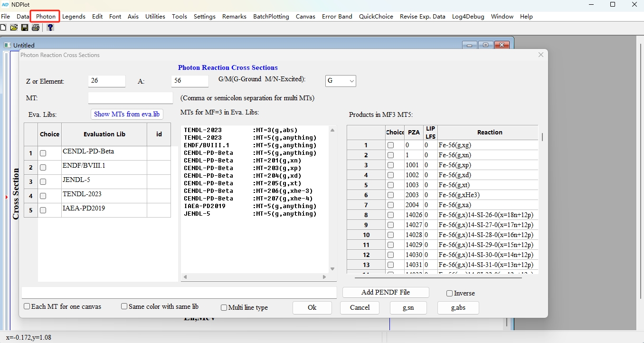Restore the Untitled child window
The image size is (644, 343).
pyautogui.click(x=485, y=45)
